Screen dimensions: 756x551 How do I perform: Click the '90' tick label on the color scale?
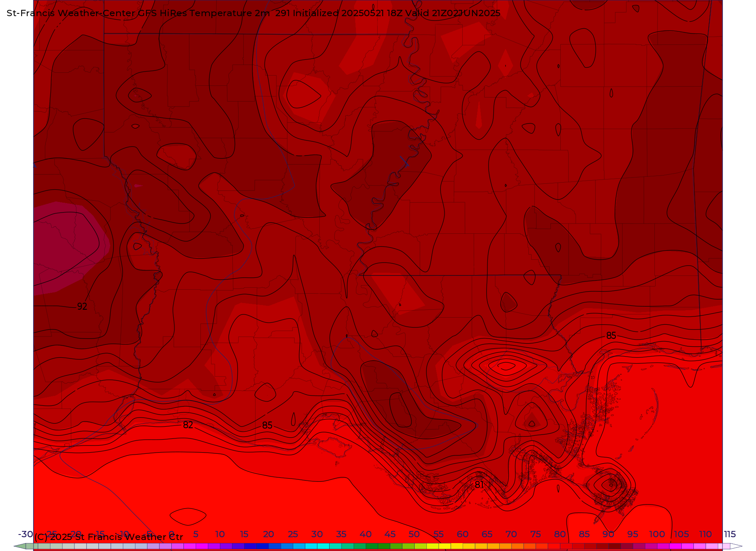(608, 534)
